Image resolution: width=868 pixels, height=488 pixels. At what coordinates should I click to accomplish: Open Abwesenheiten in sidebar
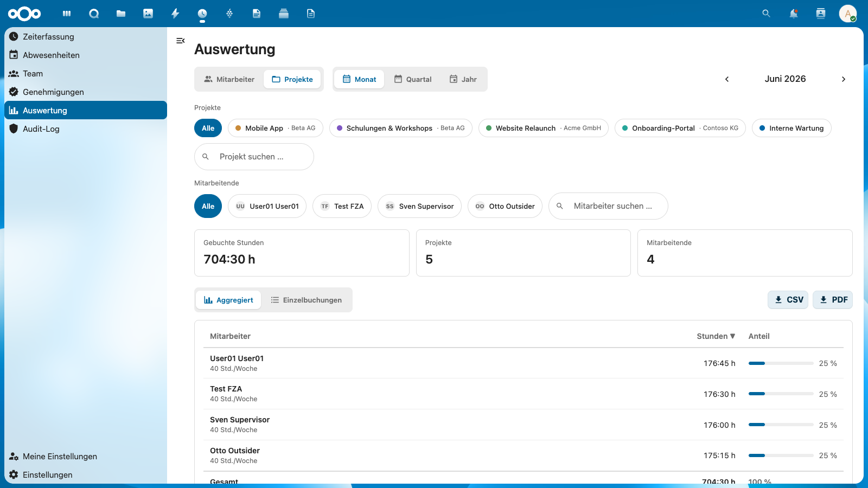coord(86,55)
